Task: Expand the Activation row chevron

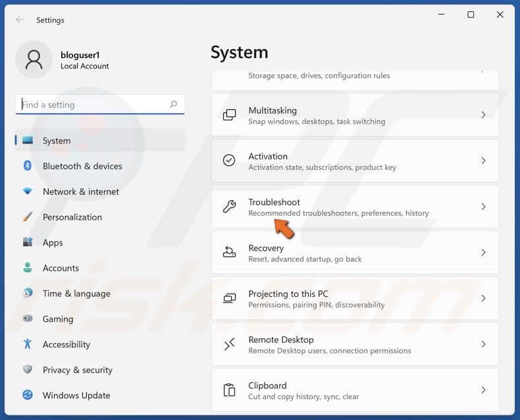Action: pyautogui.click(x=483, y=161)
